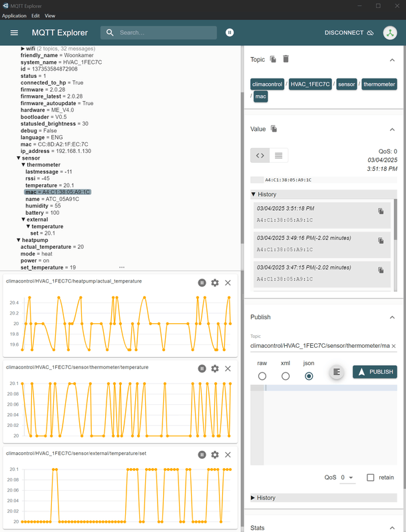Select the battery = 100 tree row
406x532 pixels.
pyautogui.click(x=43, y=213)
